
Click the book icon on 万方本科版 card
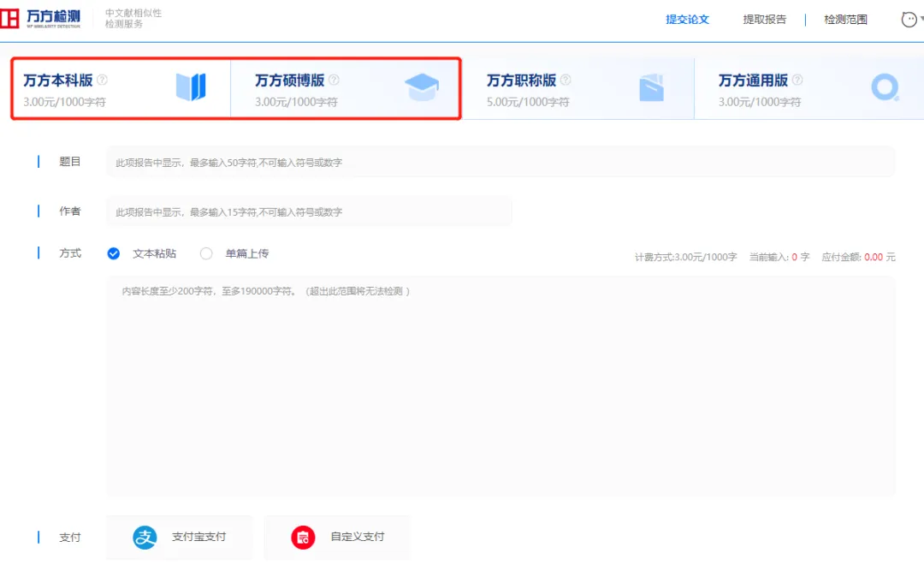click(x=190, y=86)
